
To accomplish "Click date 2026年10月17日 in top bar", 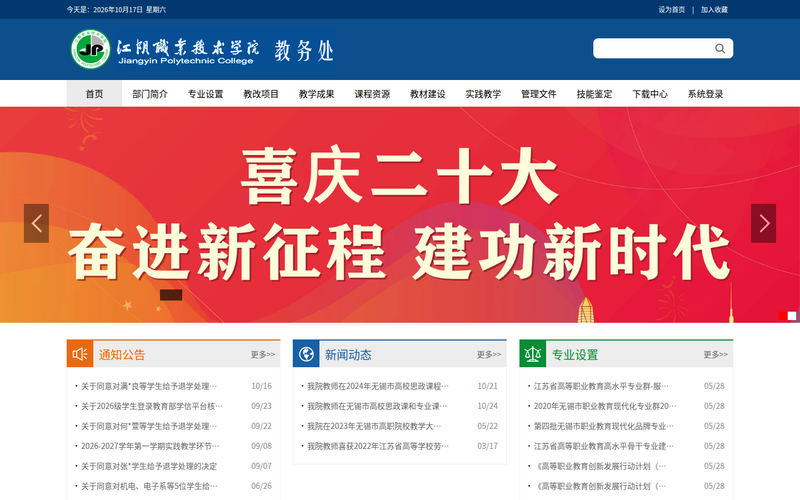I will pyautogui.click(x=118, y=10).
